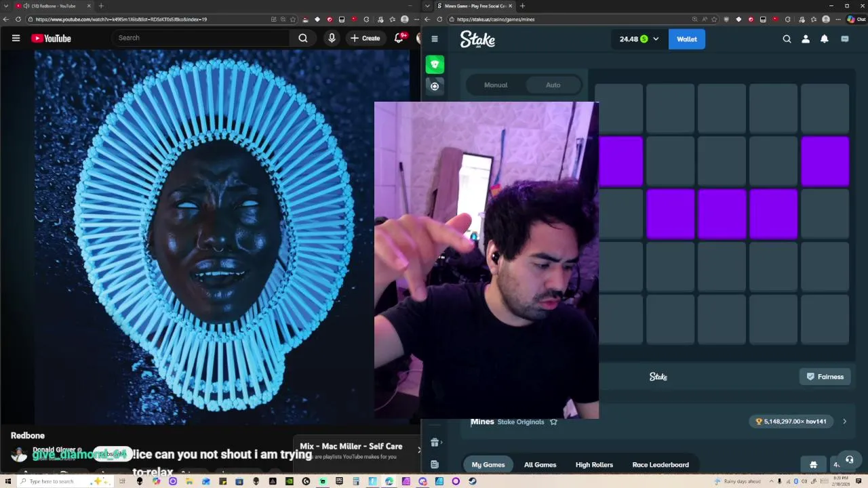Expand the top win chevron arrow

(x=844, y=422)
